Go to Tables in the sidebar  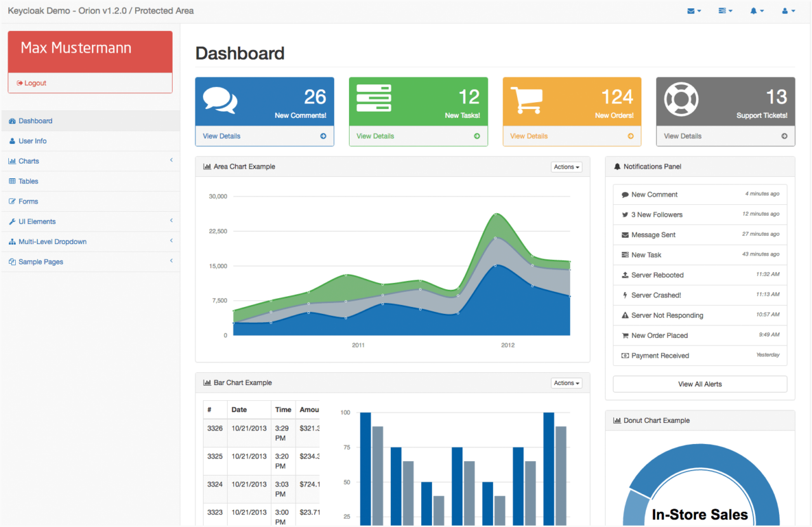28,181
